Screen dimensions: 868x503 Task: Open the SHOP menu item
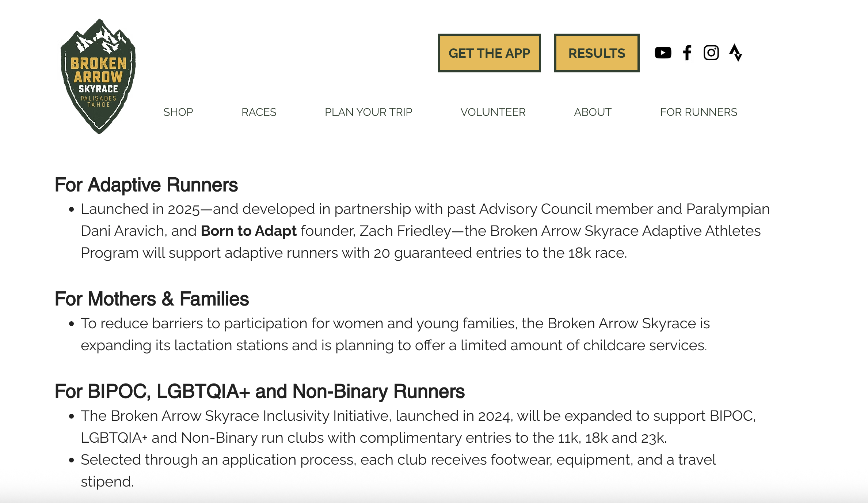point(178,112)
